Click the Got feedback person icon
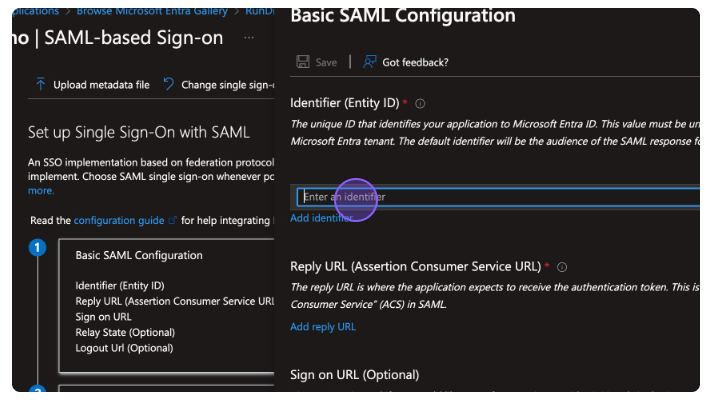This screenshot has height=400, width=706. click(369, 62)
